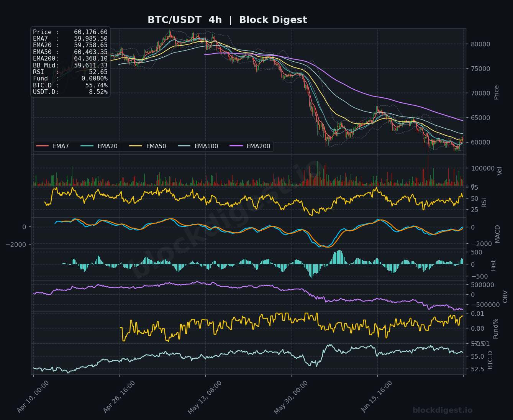Screen dimensions: 513x420
Task: Click the Price axis title
Action: pyautogui.click(x=497, y=92)
